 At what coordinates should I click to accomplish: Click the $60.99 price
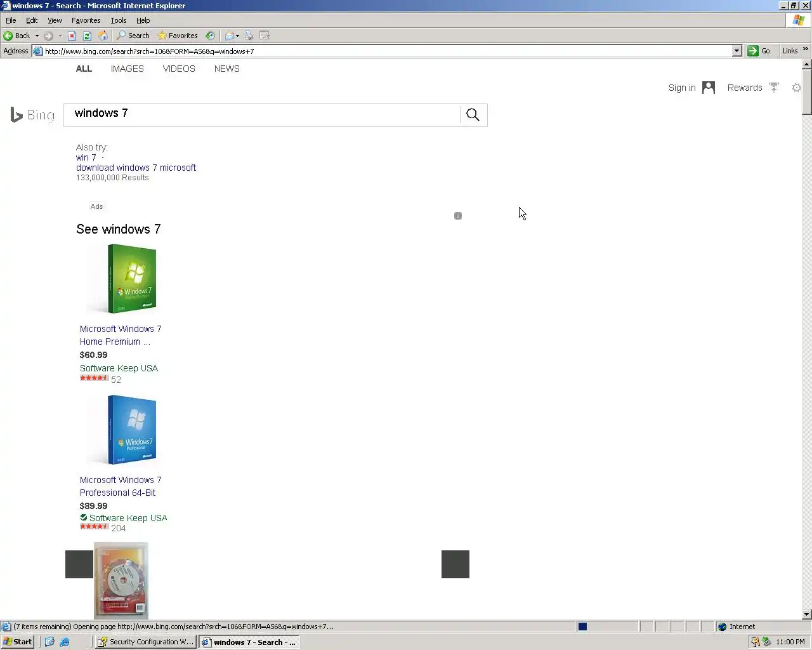pyautogui.click(x=93, y=355)
